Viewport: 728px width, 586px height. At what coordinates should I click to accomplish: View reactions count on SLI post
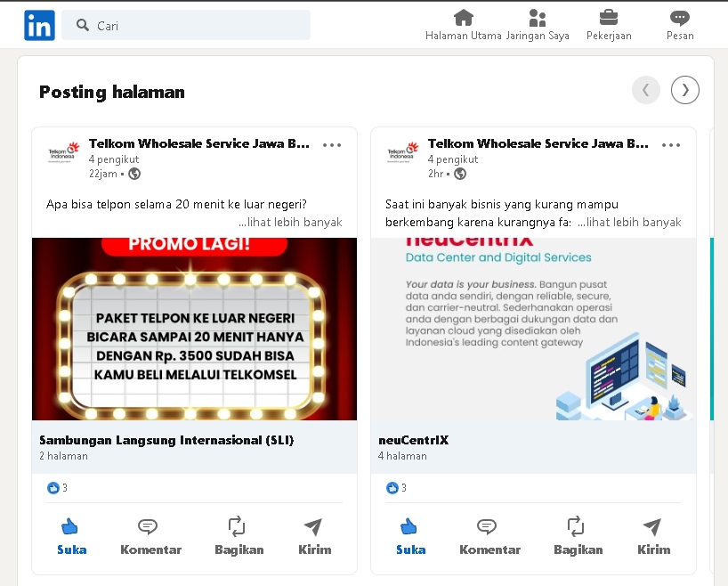57,488
